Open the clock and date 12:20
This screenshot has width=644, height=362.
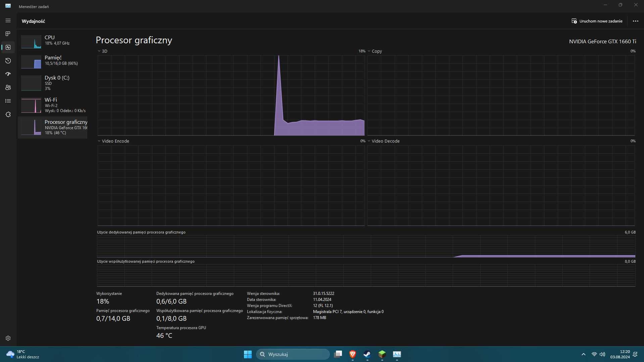[620, 354]
